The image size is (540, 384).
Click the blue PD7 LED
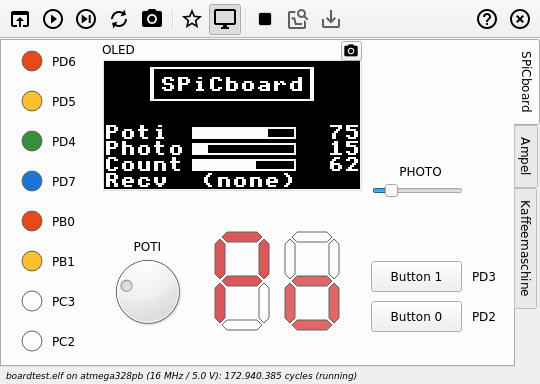click(32, 181)
